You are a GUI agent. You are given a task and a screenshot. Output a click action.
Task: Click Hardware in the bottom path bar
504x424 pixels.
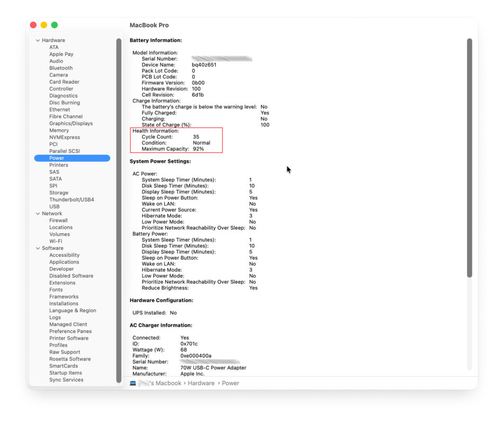coord(201,383)
